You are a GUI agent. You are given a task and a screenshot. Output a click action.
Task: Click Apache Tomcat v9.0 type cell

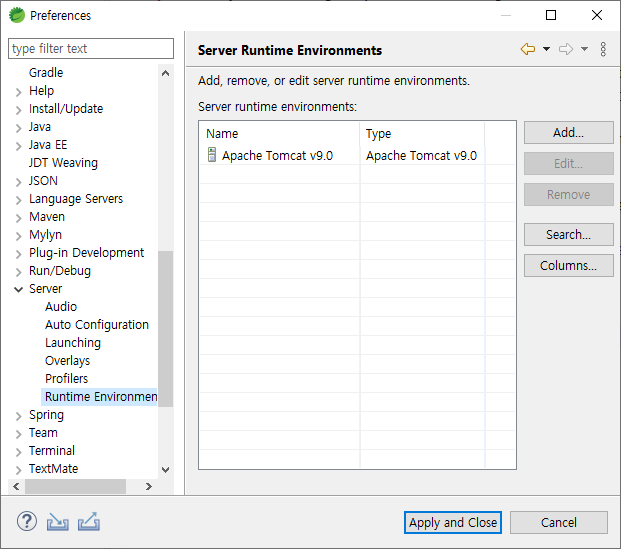pyautogui.click(x=421, y=156)
